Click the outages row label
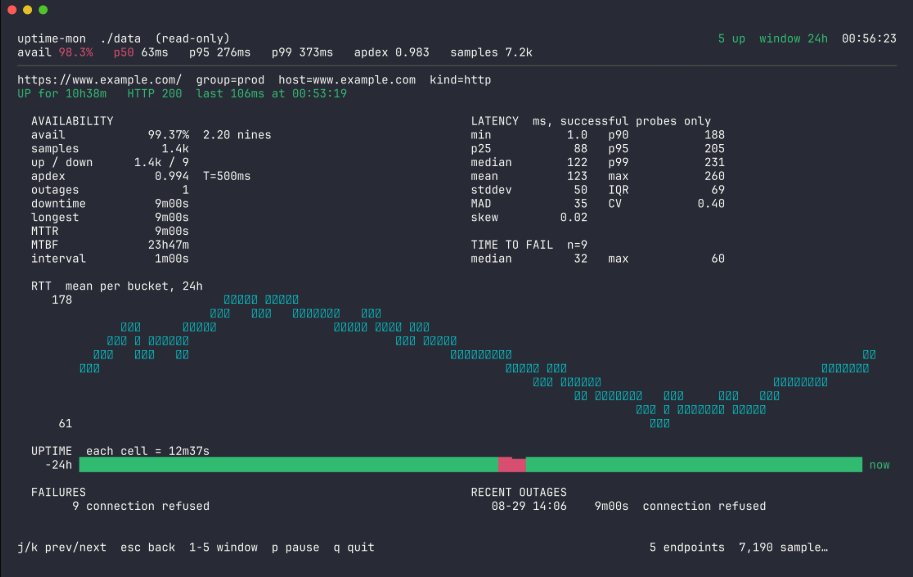Viewport: 913px width, 577px height. (x=55, y=190)
